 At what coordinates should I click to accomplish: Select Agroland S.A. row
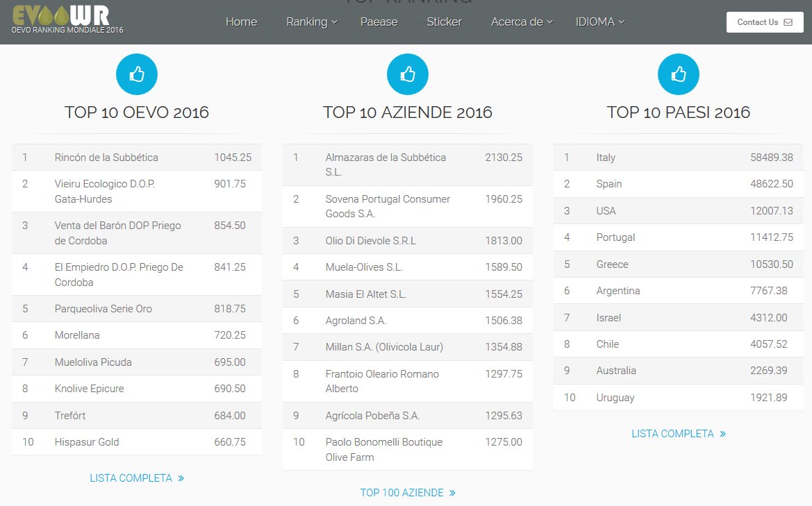[408, 321]
